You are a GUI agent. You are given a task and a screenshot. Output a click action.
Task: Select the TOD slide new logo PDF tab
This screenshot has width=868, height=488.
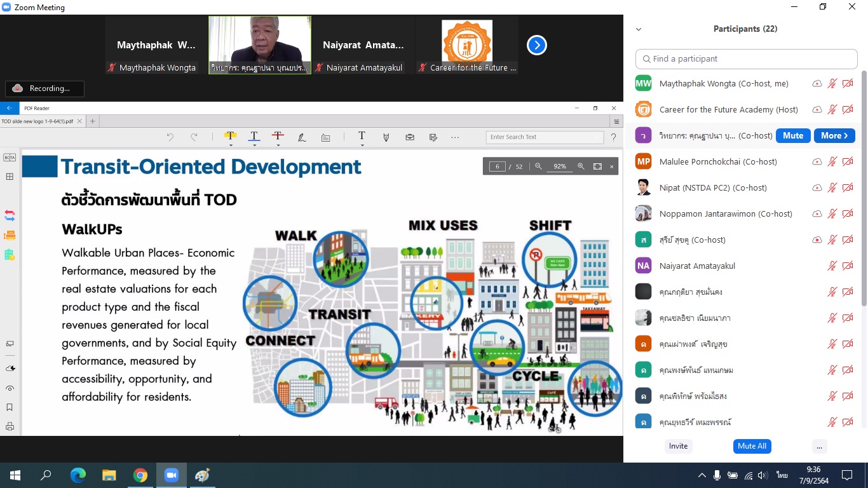38,121
